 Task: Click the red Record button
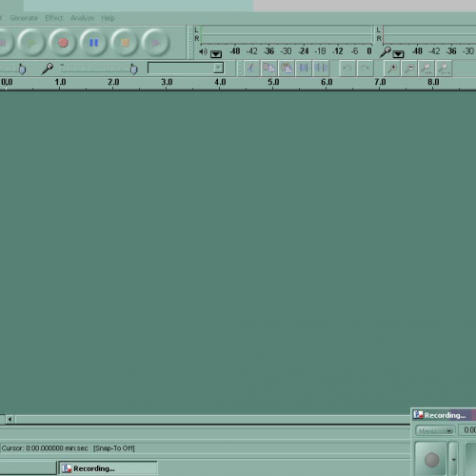63,43
